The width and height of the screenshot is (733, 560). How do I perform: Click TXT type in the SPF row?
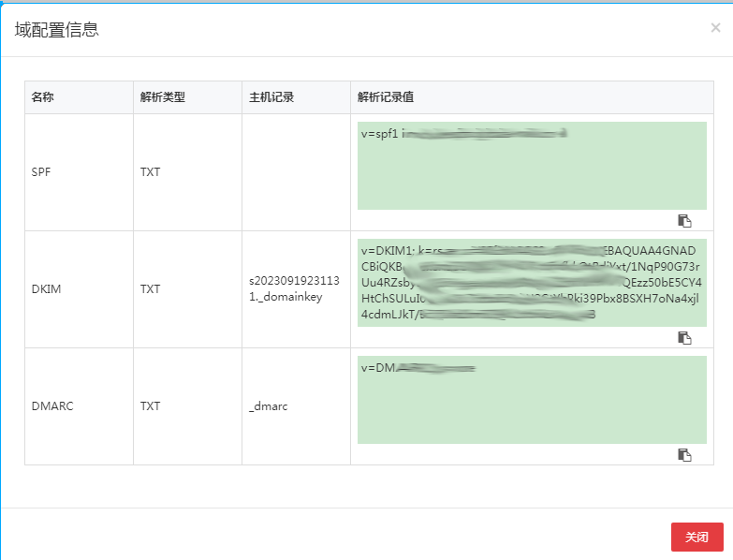[150, 172]
